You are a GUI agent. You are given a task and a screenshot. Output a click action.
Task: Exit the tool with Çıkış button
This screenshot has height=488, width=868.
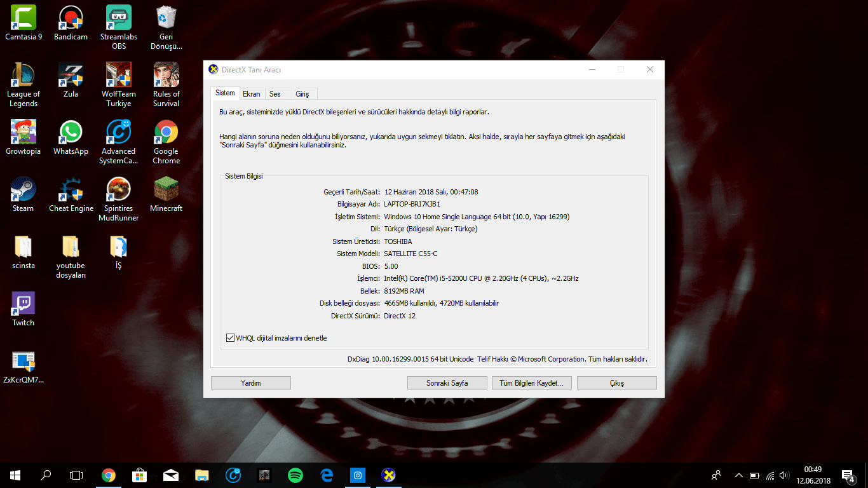617,383
